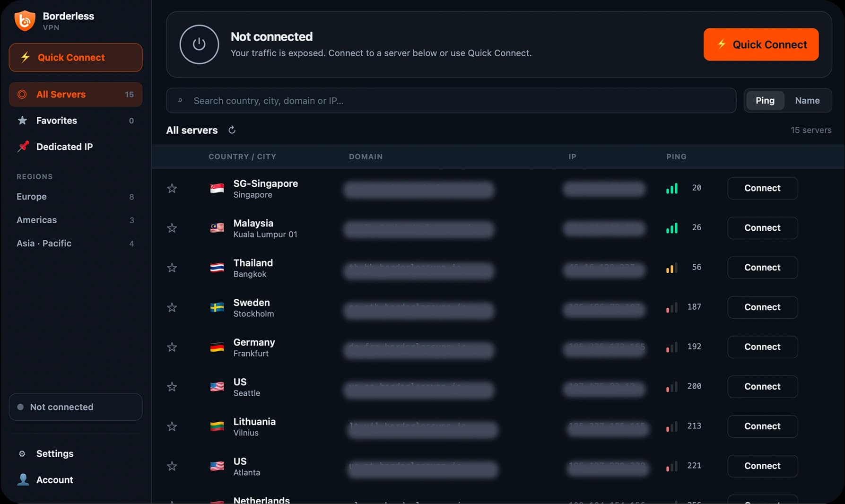Click Germany ping signal bars
845x504 pixels.
(x=672, y=347)
